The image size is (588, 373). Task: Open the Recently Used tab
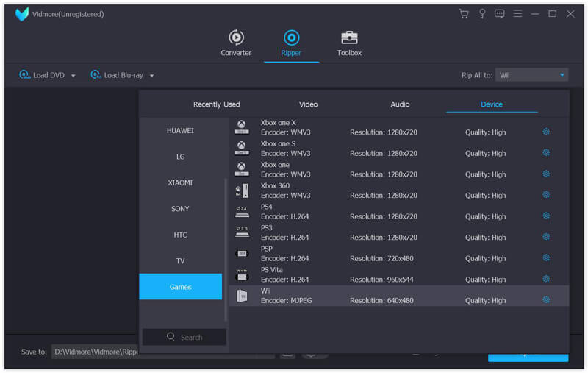pos(216,104)
